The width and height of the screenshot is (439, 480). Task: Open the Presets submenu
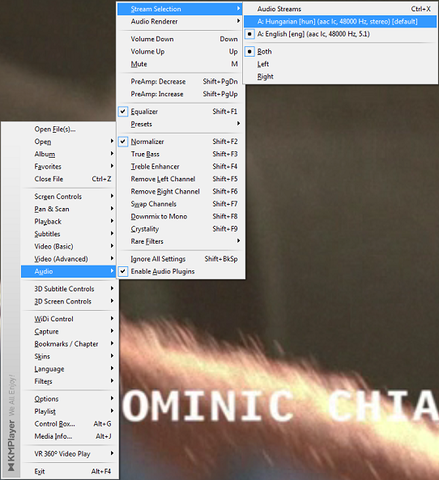pos(180,124)
